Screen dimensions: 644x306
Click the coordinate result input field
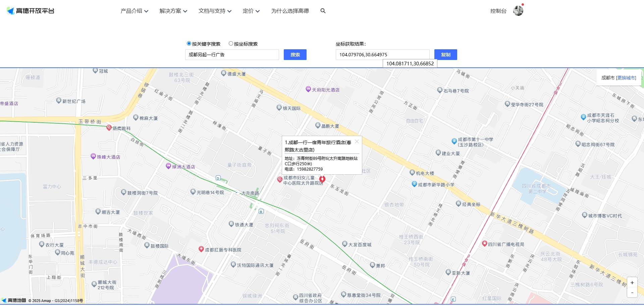[x=383, y=54]
